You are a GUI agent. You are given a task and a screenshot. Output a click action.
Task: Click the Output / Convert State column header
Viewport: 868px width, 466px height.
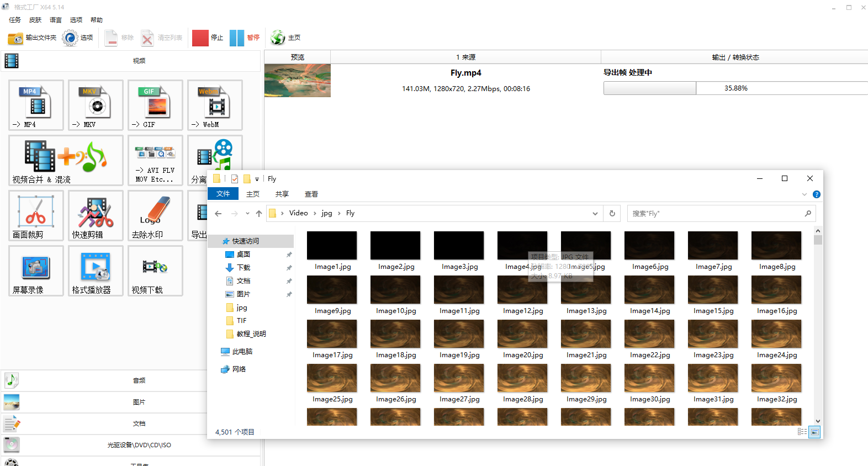pos(735,57)
